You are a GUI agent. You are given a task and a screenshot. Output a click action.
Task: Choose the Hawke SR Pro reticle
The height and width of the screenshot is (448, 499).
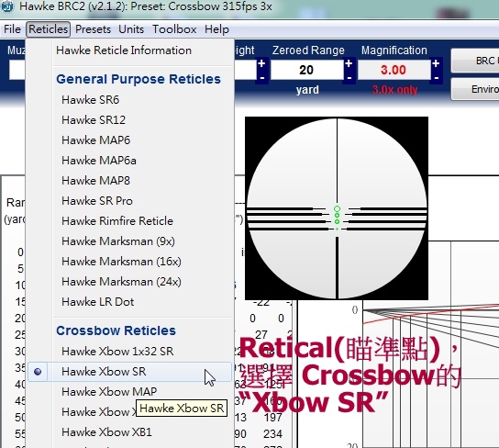click(x=97, y=201)
